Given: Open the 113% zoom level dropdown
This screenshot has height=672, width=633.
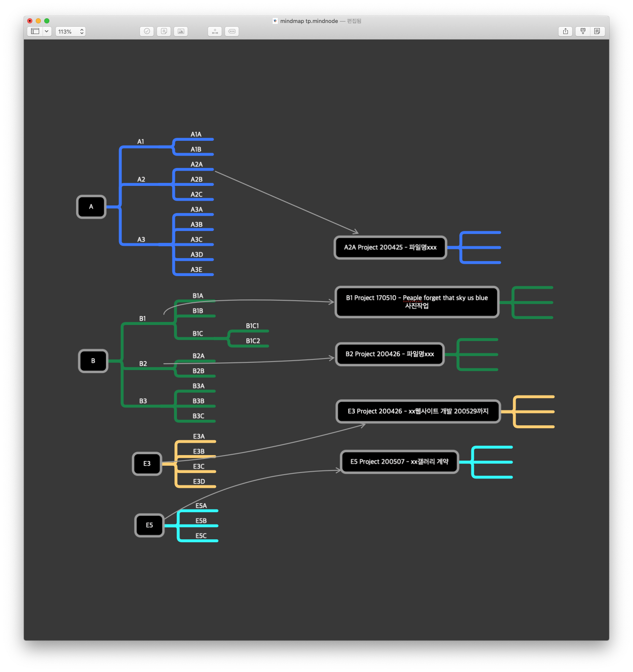Looking at the screenshot, I should coord(71,31).
